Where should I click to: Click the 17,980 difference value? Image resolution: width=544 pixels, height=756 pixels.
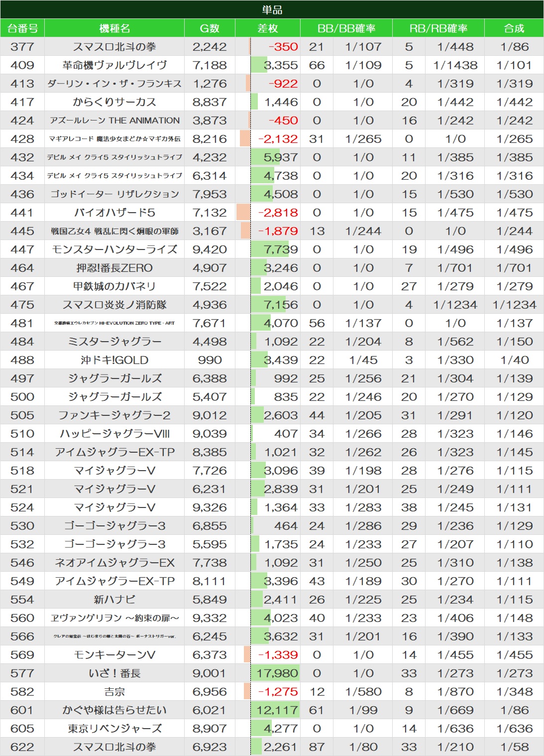pos(277,673)
